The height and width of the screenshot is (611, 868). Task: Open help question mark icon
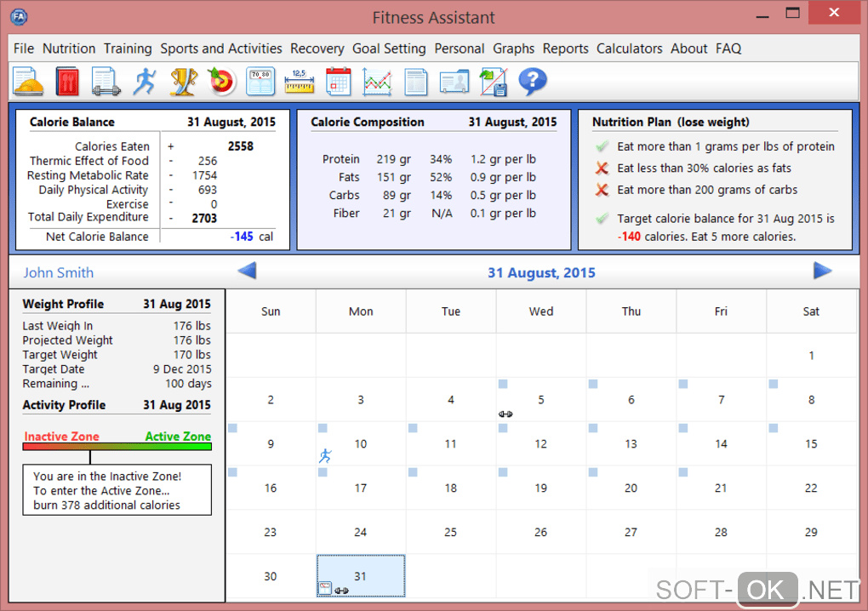pos(533,82)
